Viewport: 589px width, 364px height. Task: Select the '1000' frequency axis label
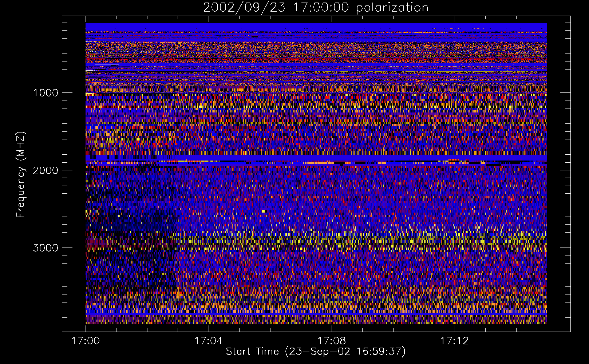[x=46, y=93]
